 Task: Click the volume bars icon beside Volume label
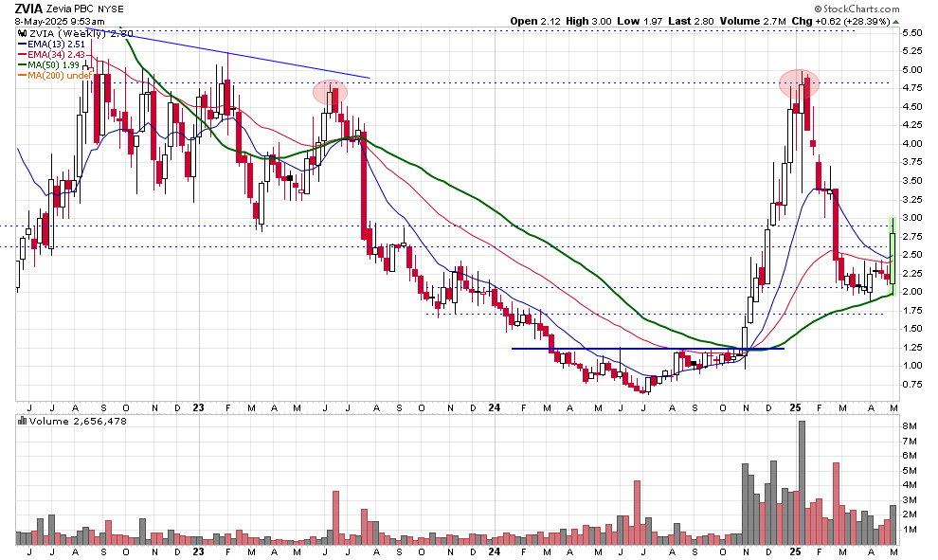(x=23, y=421)
